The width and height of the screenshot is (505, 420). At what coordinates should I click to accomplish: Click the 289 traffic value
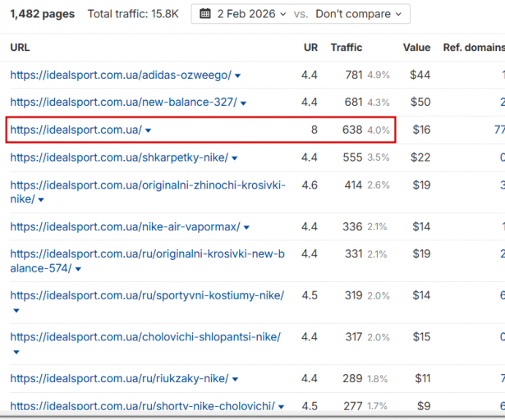tap(352, 378)
